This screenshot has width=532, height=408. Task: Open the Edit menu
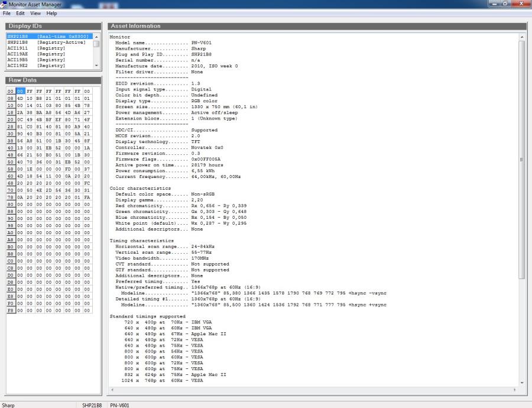point(20,13)
